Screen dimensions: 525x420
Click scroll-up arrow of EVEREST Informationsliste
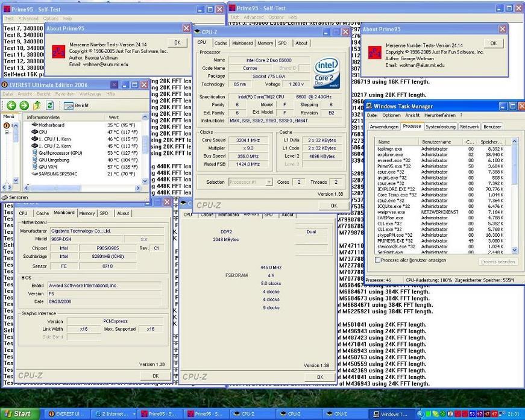coord(145,117)
